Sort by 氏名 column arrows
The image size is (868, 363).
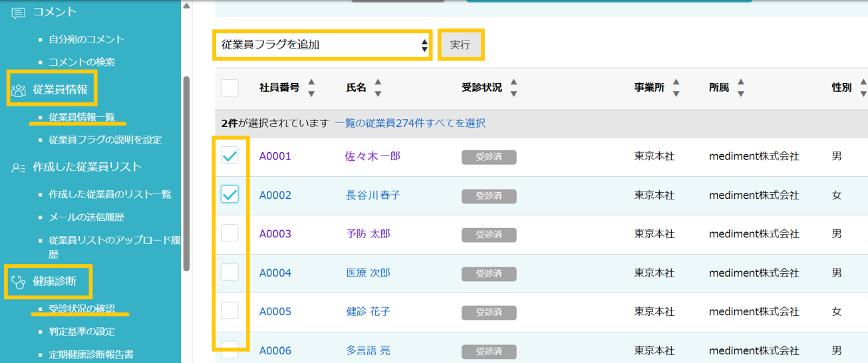pos(378,88)
